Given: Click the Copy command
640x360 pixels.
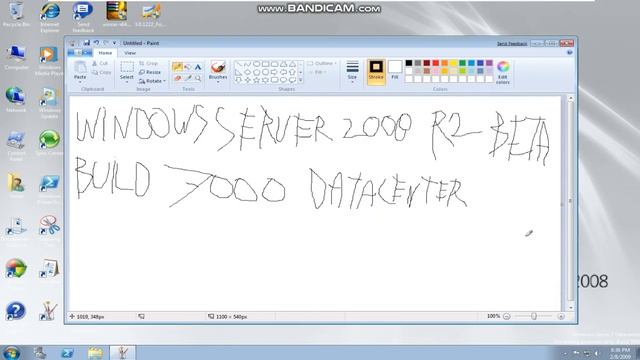Looking at the screenshot, I should coord(102,72).
